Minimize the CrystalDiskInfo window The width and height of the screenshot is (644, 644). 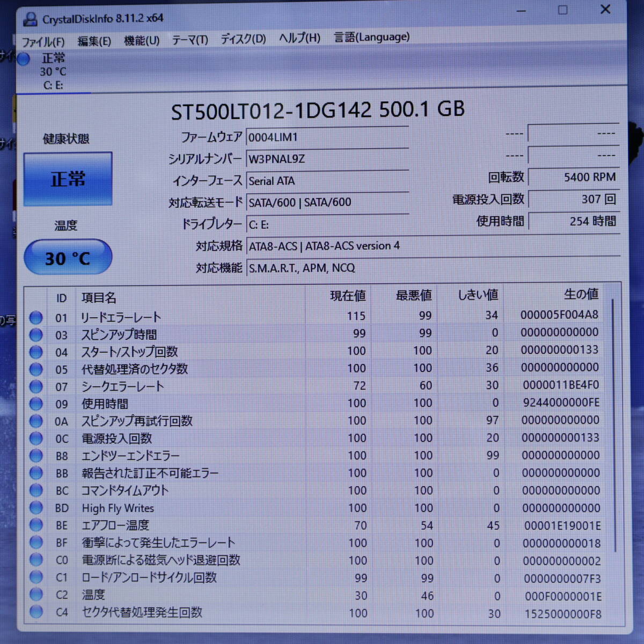(521, 11)
